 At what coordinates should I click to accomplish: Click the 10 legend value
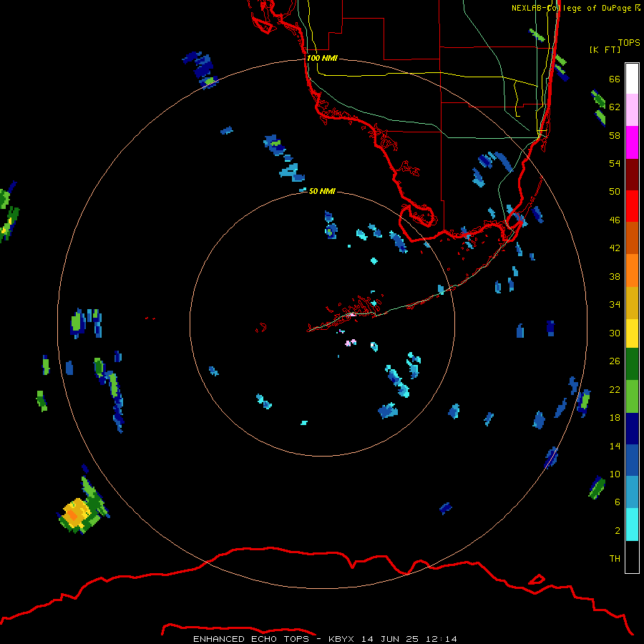click(615, 474)
